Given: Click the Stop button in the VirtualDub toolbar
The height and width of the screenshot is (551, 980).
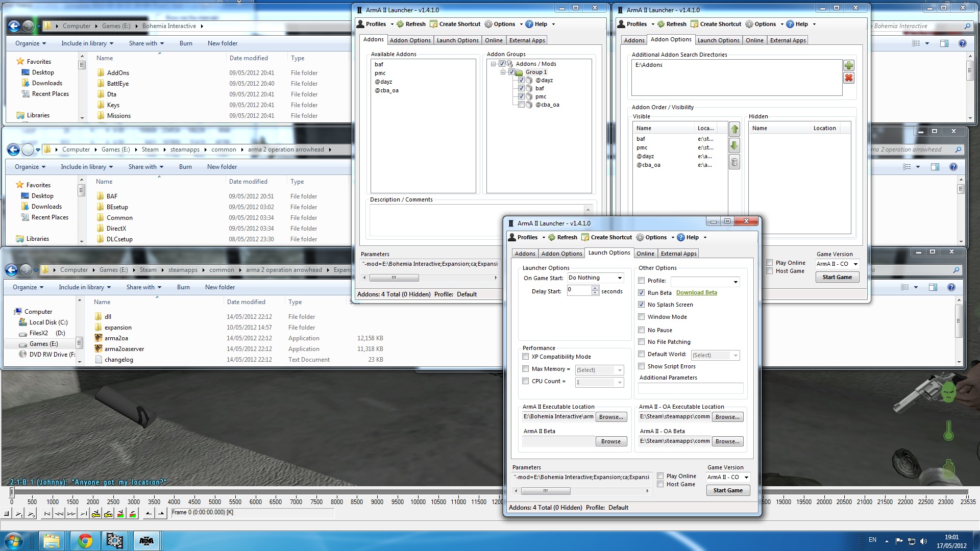Looking at the screenshot, I should pyautogui.click(x=7, y=514).
